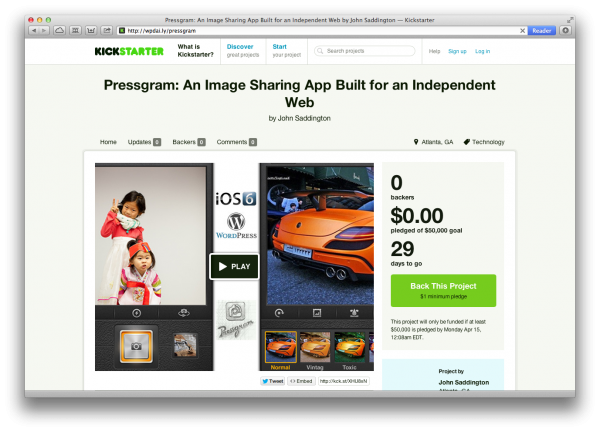Click the Reader button in the address bar
The width and height of the screenshot is (600, 432).
click(541, 31)
